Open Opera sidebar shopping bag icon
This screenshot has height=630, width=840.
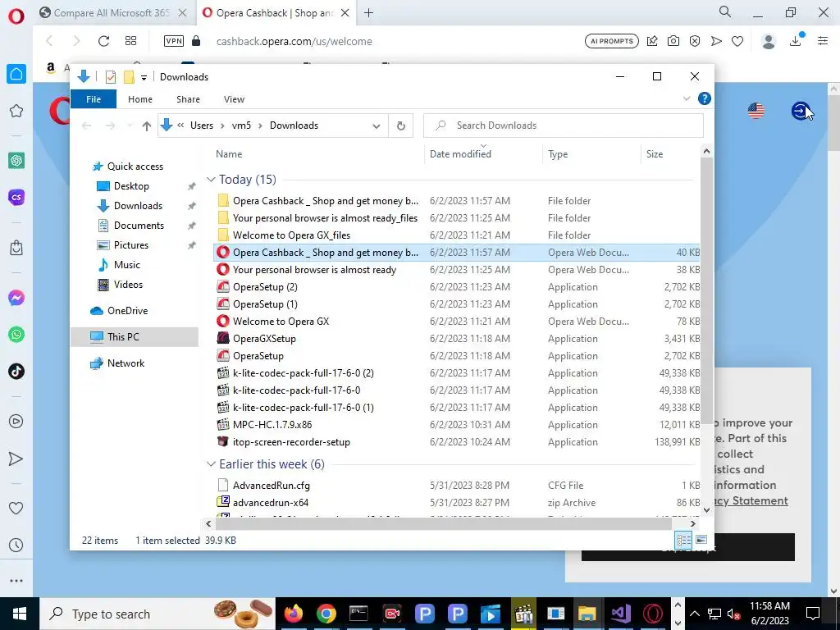pyautogui.click(x=16, y=248)
